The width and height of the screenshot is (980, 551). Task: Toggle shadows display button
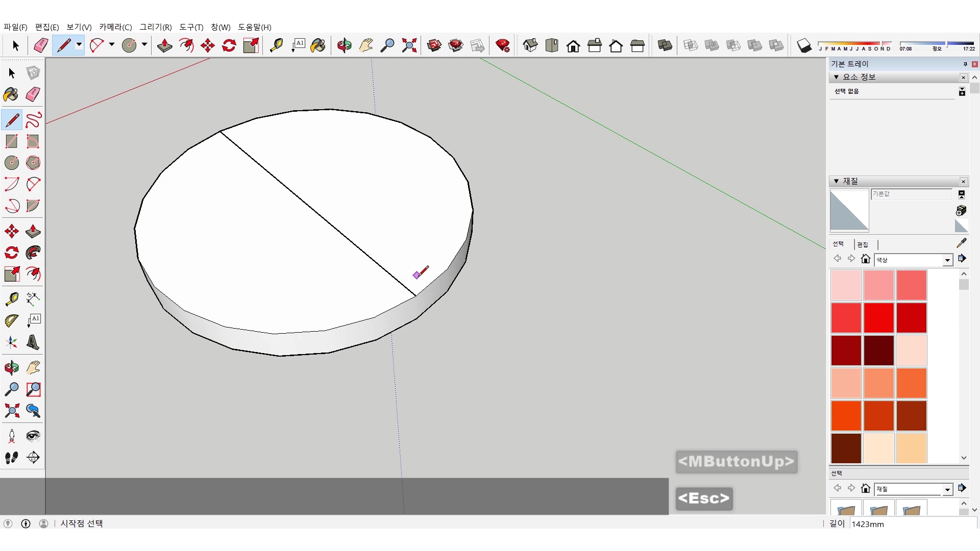click(804, 46)
